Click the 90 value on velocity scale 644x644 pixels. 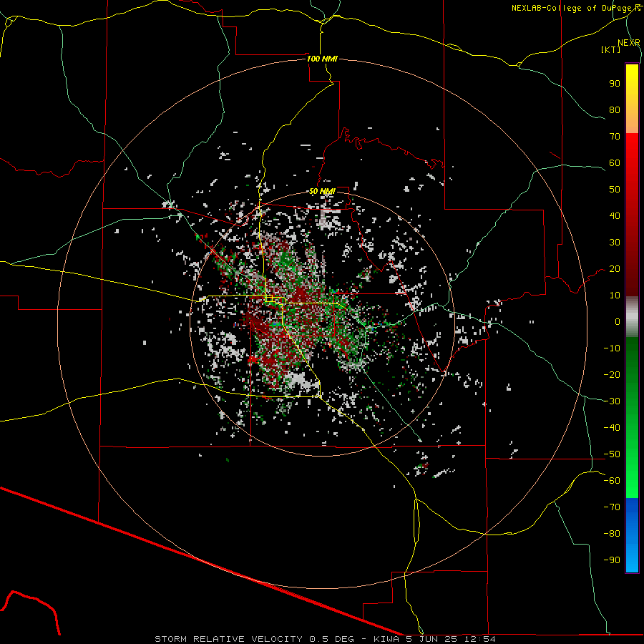615,84
